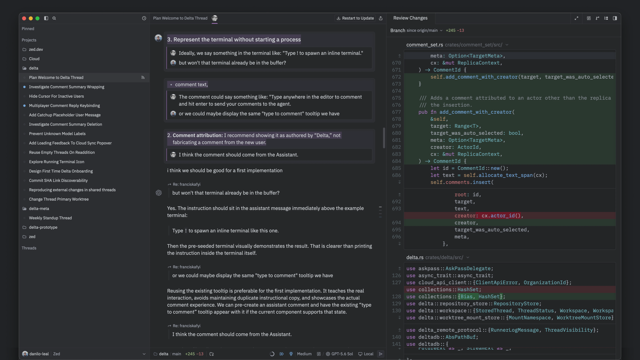Collapse the delta.rs file section chevron
The image size is (640, 360).
coord(468,258)
